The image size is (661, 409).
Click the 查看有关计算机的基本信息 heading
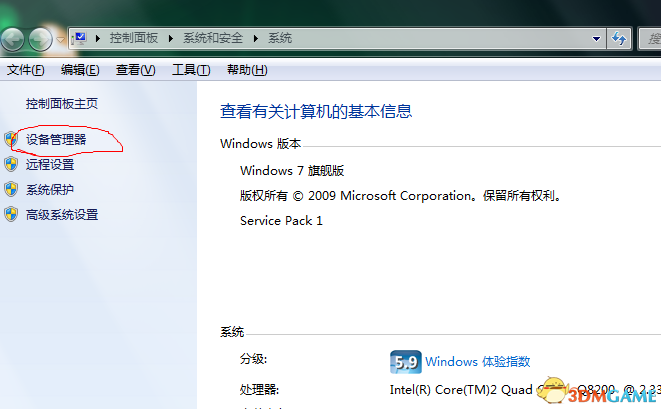coord(316,111)
